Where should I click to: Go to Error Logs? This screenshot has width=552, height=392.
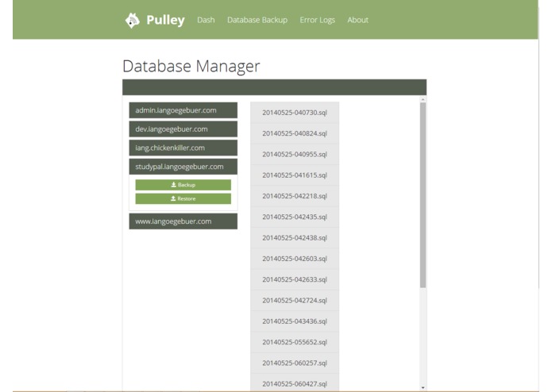tap(317, 20)
